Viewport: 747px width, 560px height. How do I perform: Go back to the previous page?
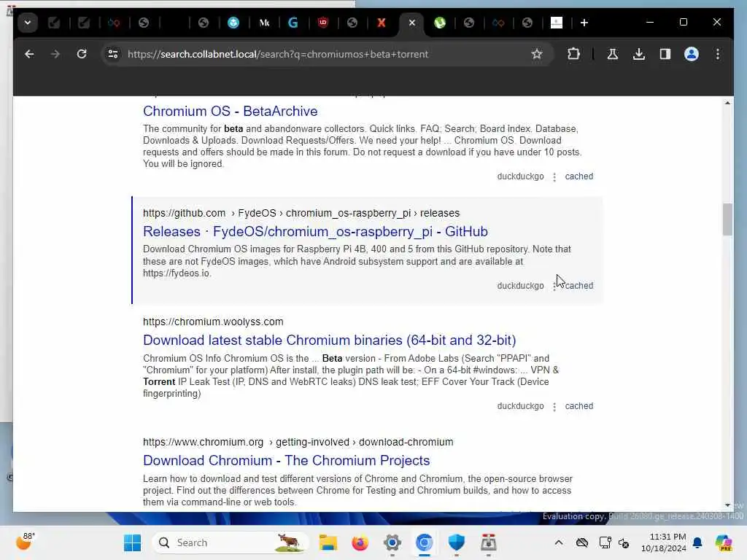point(29,54)
